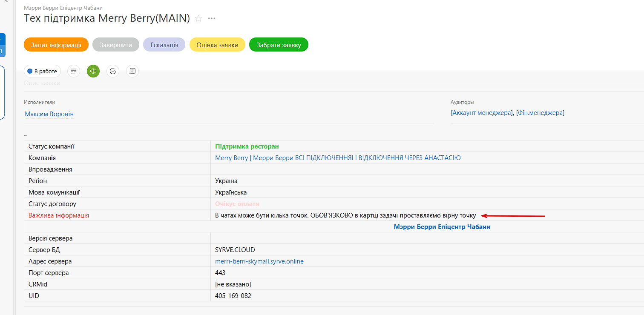Click the Статус договору row label
644x315 pixels.
pos(52,204)
